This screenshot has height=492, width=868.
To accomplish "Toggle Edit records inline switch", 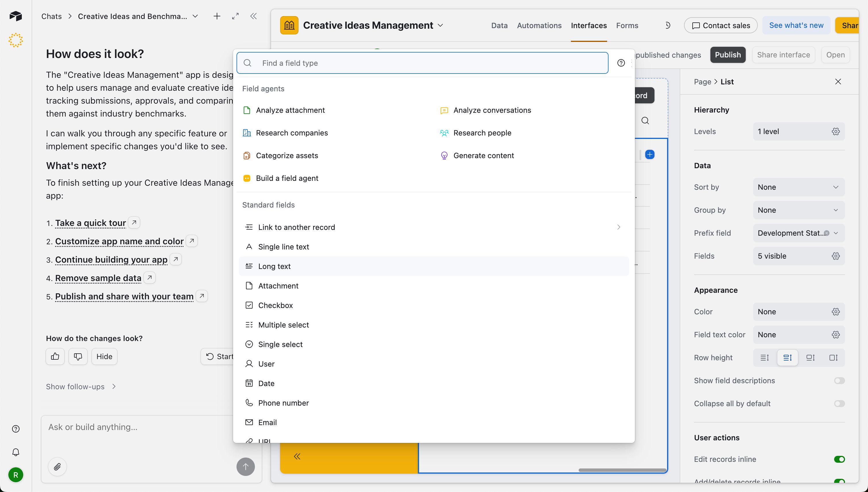I will click(x=839, y=459).
